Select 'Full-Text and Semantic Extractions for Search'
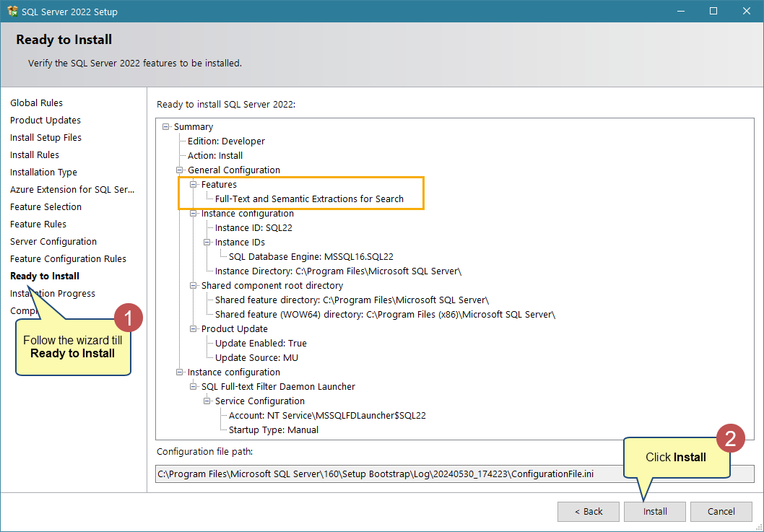The height and width of the screenshot is (532, 764). 309,199
